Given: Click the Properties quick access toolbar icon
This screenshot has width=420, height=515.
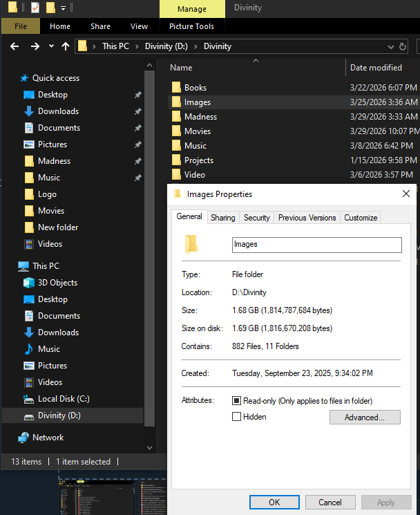Looking at the screenshot, I should (x=35, y=7).
